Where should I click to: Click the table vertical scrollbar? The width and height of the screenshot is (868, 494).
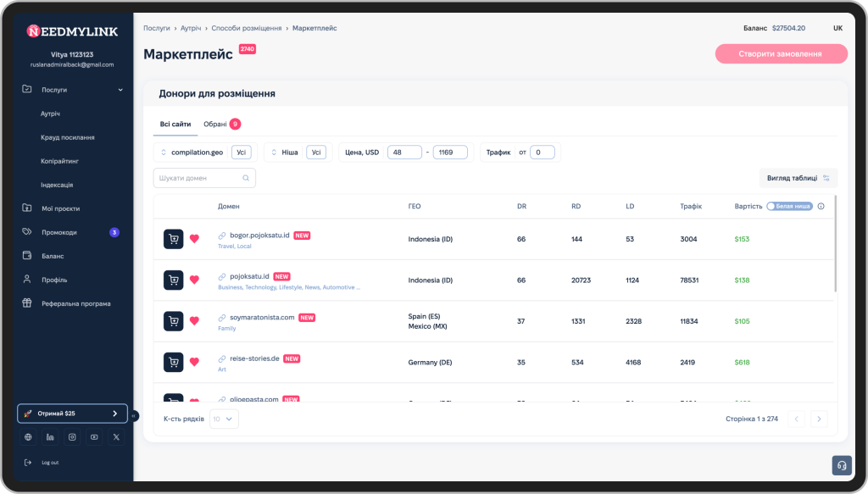[x=835, y=243]
